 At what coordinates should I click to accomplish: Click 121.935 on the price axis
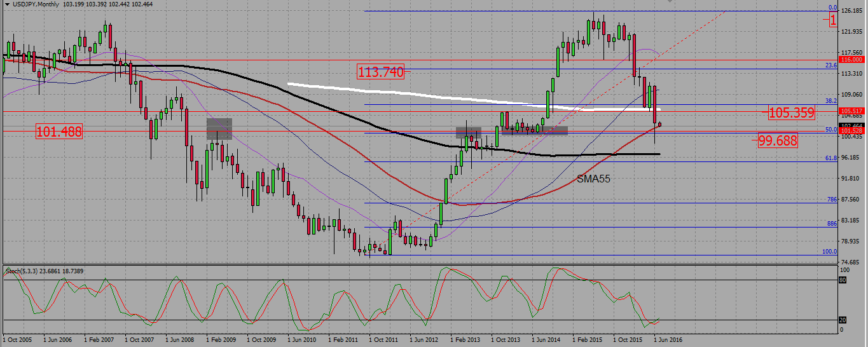[851, 32]
